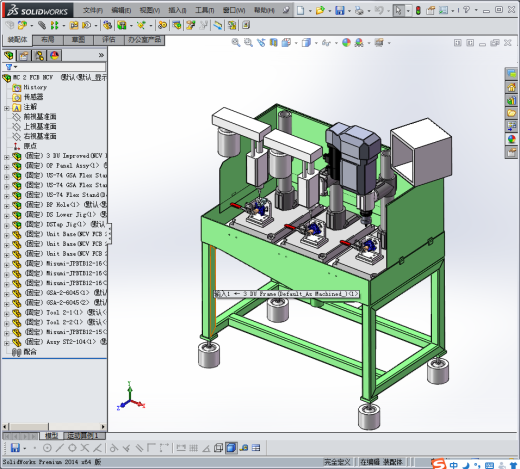Screen dimensions: 520x469
Task: Open the Zoom to Fit tool
Action: 236,43
